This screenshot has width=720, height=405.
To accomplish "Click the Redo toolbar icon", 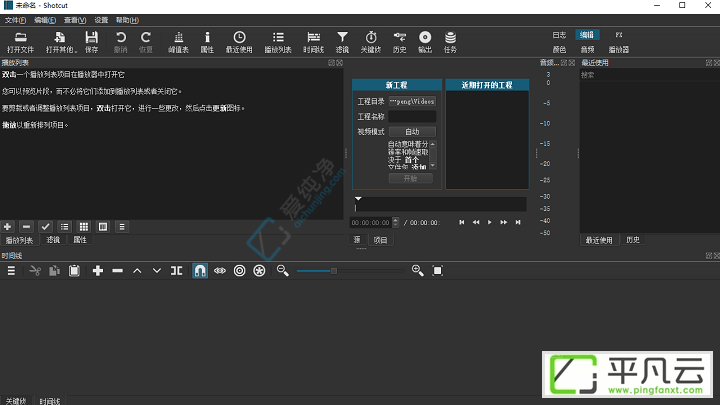I will 146,42.
